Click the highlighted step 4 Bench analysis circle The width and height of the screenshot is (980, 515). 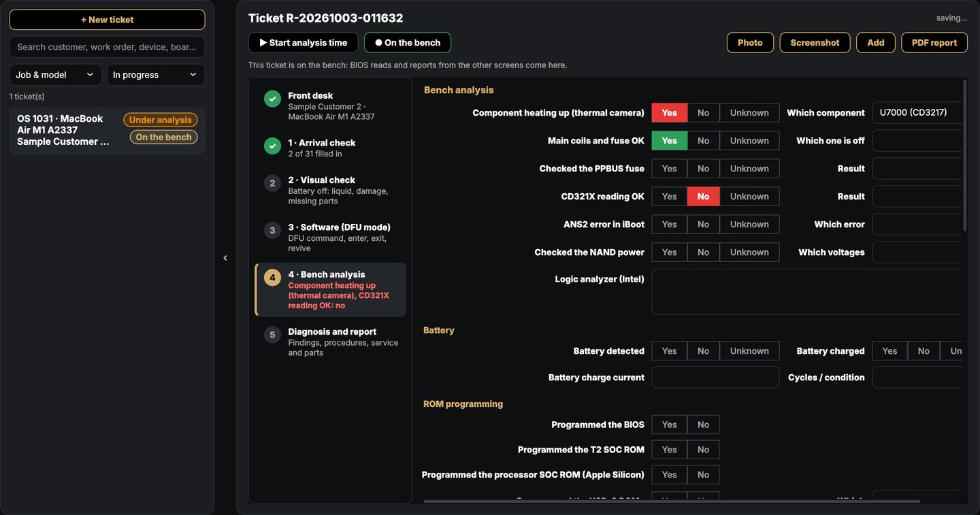(x=272, y=278)
